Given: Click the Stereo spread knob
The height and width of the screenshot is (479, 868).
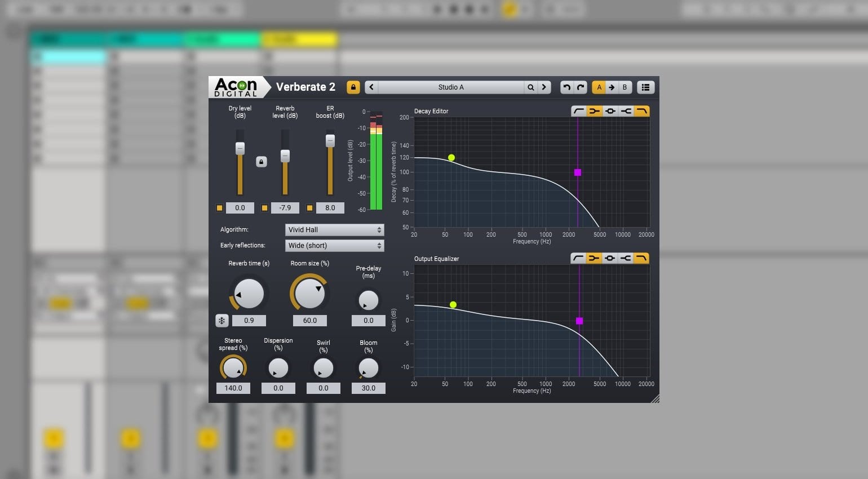Looking at the screenshot, I should 233,368.
